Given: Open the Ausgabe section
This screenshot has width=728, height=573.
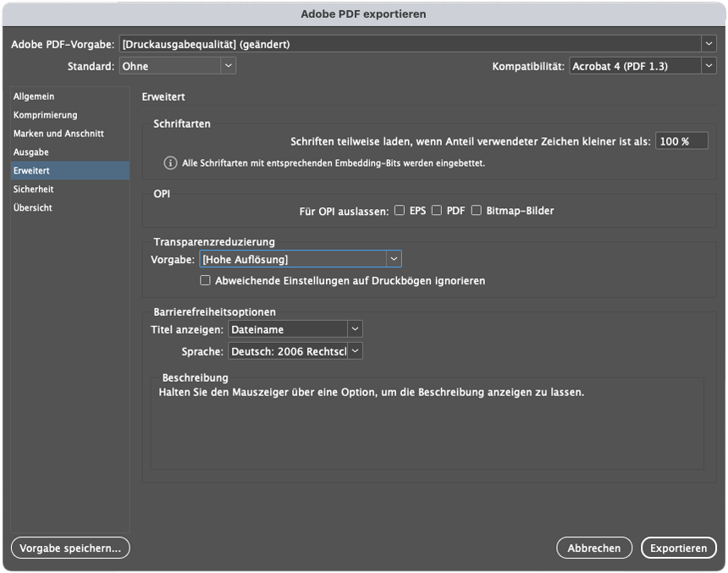Looking at the screenshot, I should pos(69,152).
